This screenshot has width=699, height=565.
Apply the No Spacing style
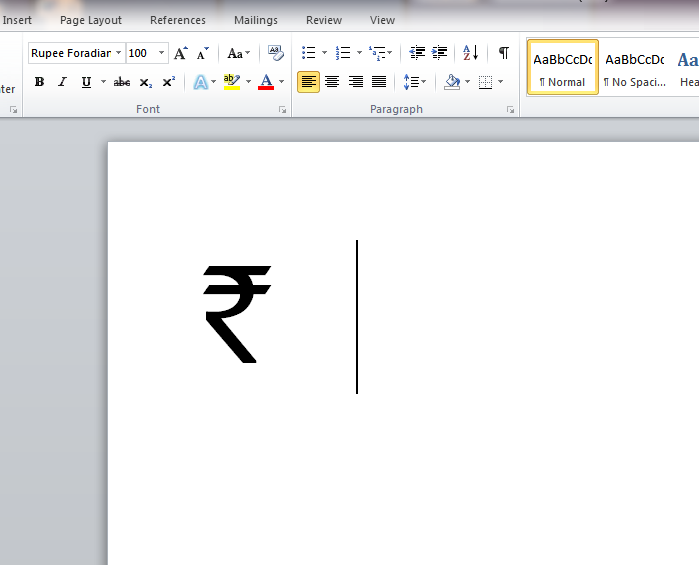click(635, 67)
